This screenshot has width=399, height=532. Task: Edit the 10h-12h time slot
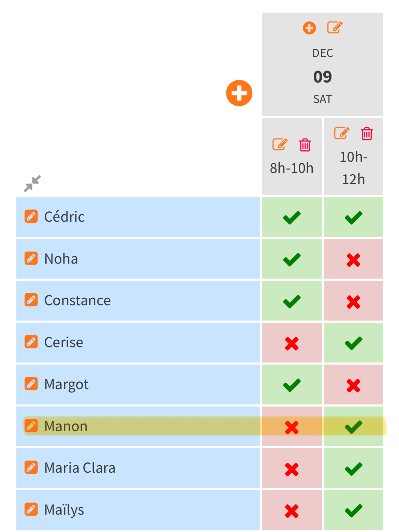(342, 133)
